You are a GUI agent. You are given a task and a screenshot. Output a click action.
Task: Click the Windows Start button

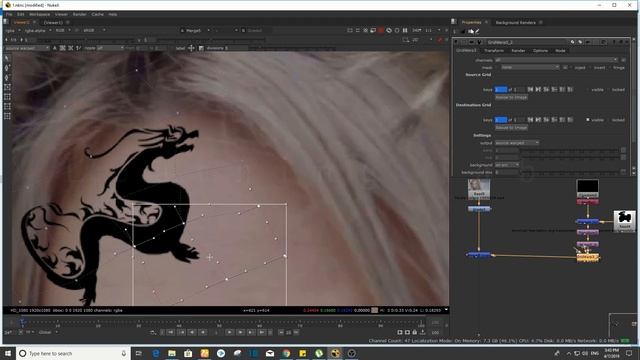click(x=8, y=353)
